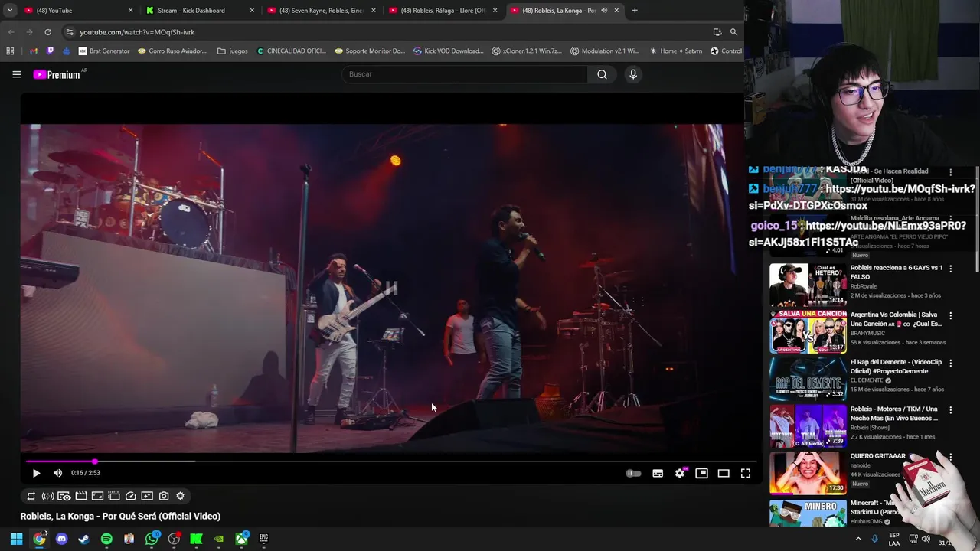Go to YouTube Premium home logo
The width and height of the screenshot is (980, 551).
coord(58,74)
